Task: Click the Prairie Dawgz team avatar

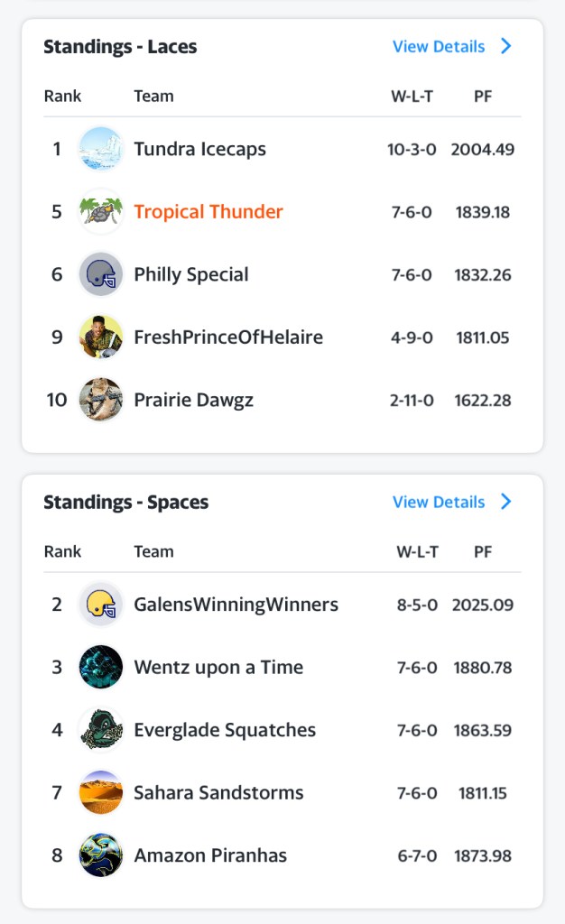Action: click(x=100, y=400)
